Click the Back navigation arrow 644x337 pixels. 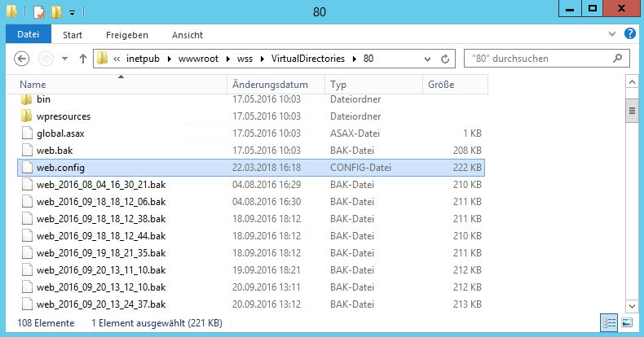[22, 59]
